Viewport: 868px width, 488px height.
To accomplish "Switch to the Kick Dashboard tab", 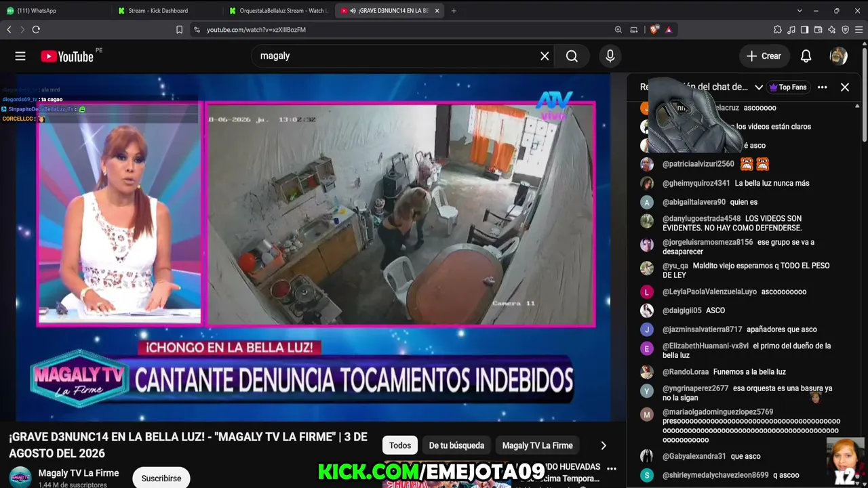I will pyautogui.click(x=166, y=11).
